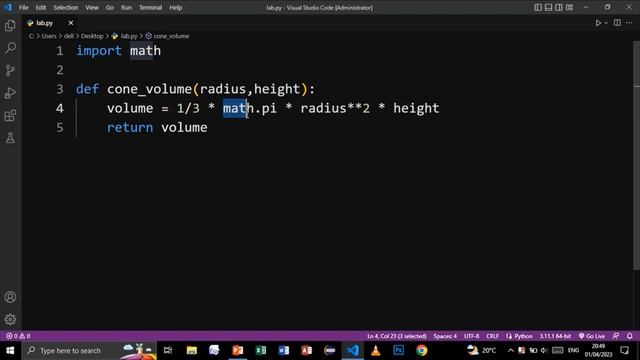Open the Extensions view
This screenshot has width=640, height=360.
pyautogui.click(x=10, y=116)
